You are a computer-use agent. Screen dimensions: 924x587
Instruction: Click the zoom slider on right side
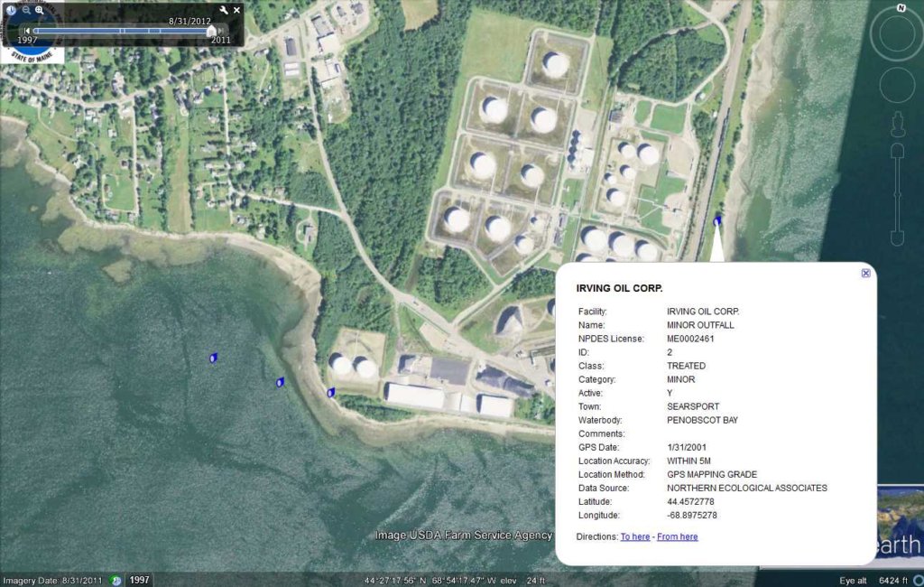[897, 195]
